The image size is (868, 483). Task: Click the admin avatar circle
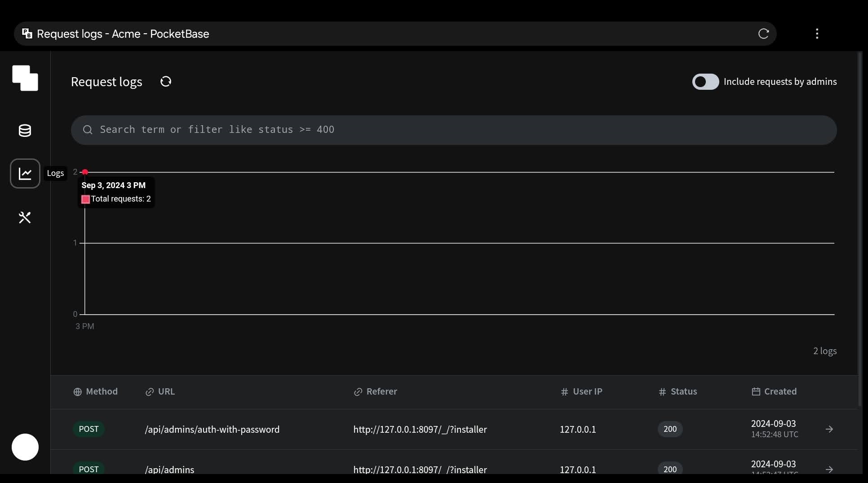click(25, 447)
